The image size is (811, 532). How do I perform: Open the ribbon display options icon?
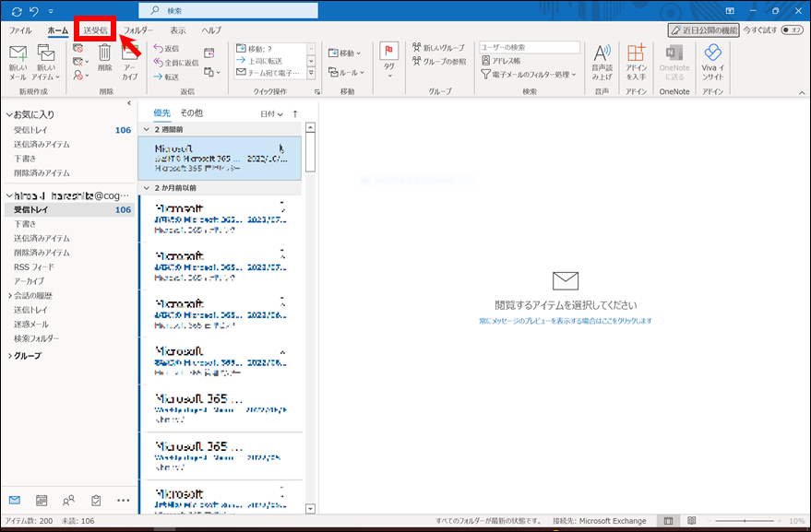coord(730,11)
